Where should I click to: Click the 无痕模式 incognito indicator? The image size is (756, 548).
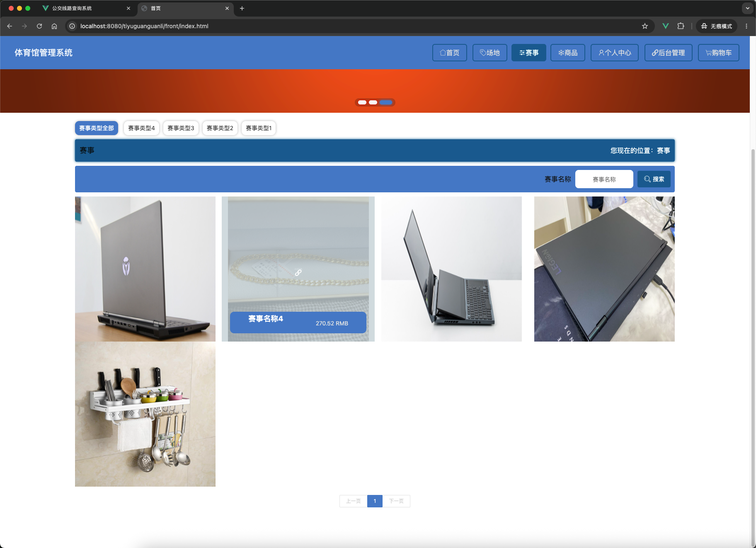(x=717, y=26)
